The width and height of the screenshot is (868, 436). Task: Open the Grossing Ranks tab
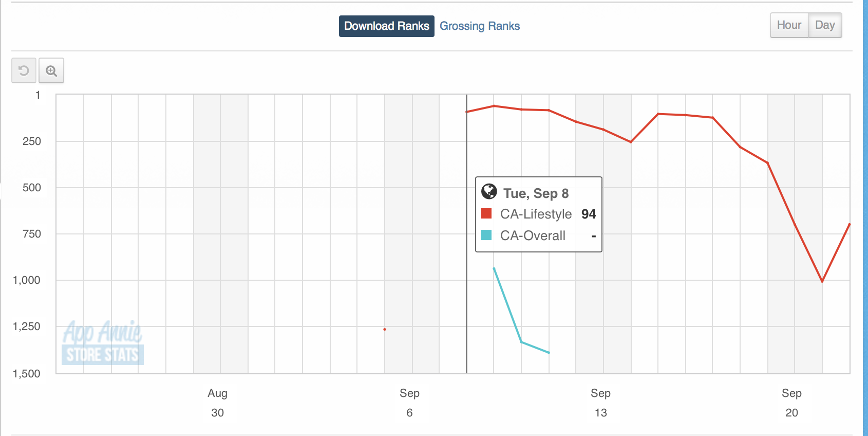tap(479, 26)
